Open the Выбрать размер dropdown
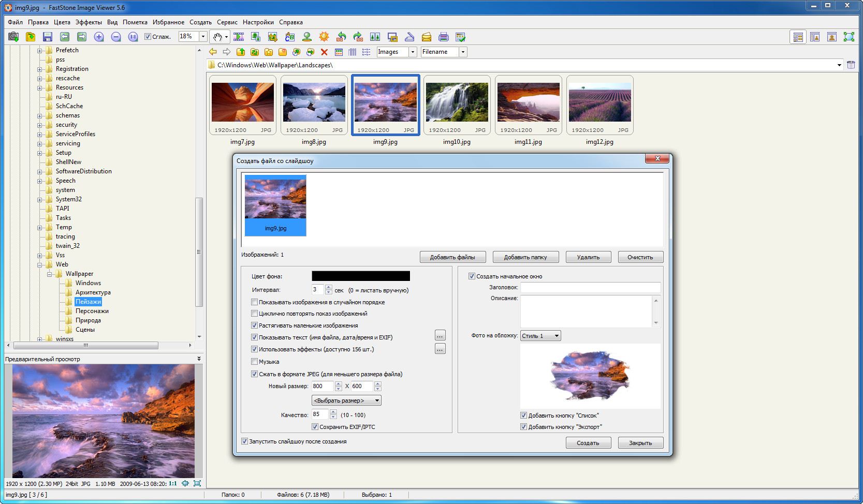This screenshot has height=504, width=863. click(x=346, y=401)
